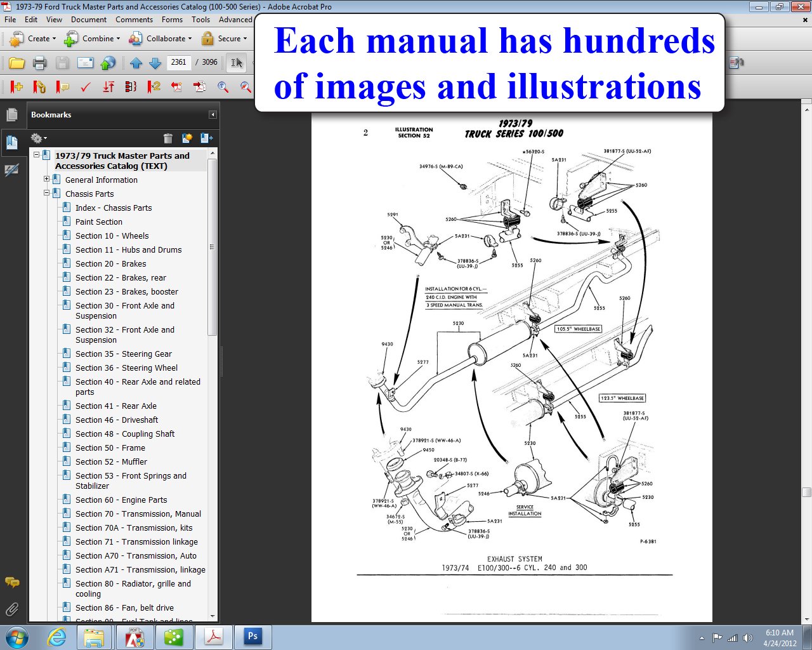Collapse the Bookmarks panel with arrow button
Image resolution: width=812 pixels, height=650 pixels.
coord(213,115)
